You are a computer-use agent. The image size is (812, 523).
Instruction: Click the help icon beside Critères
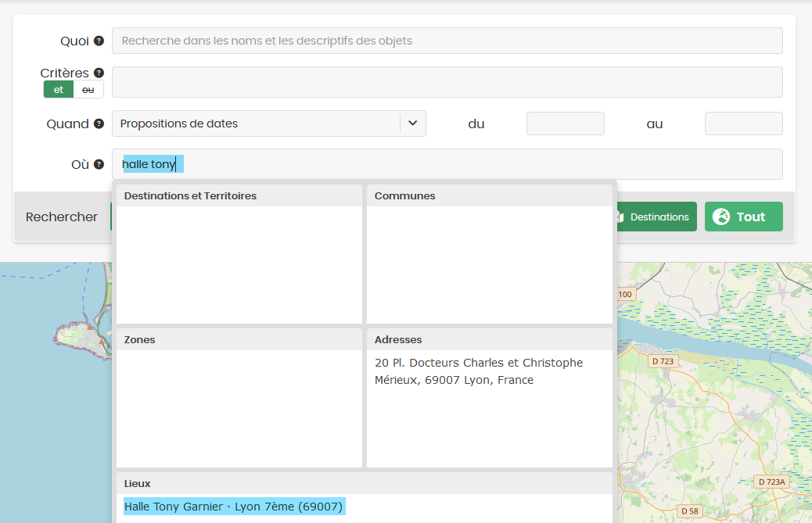click(x=99, y=73)
